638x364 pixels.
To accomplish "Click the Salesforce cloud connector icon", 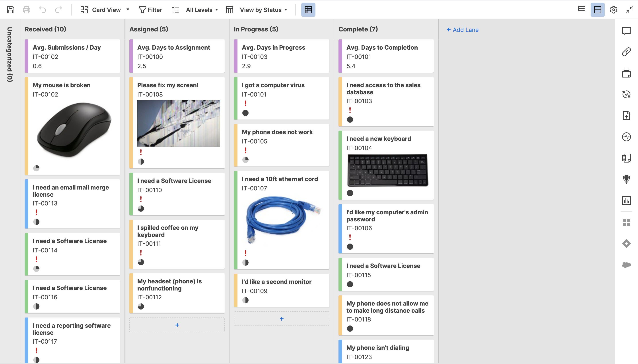I will [x=626, y=265].
